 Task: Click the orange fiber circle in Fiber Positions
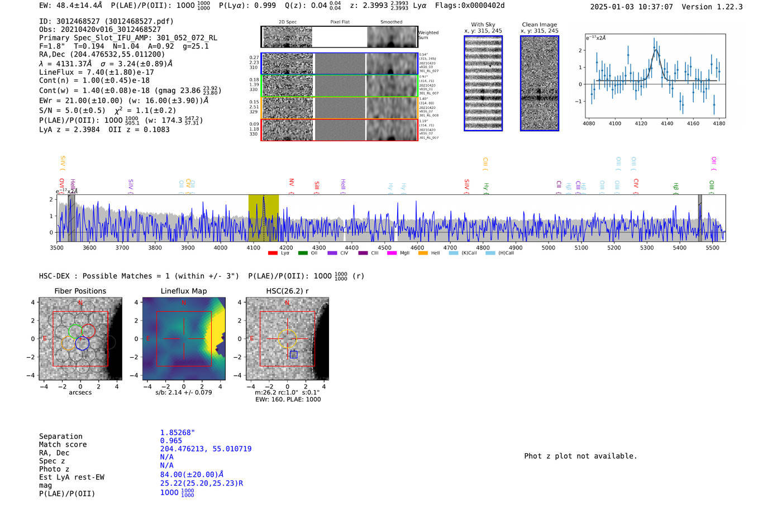[68, 343]
